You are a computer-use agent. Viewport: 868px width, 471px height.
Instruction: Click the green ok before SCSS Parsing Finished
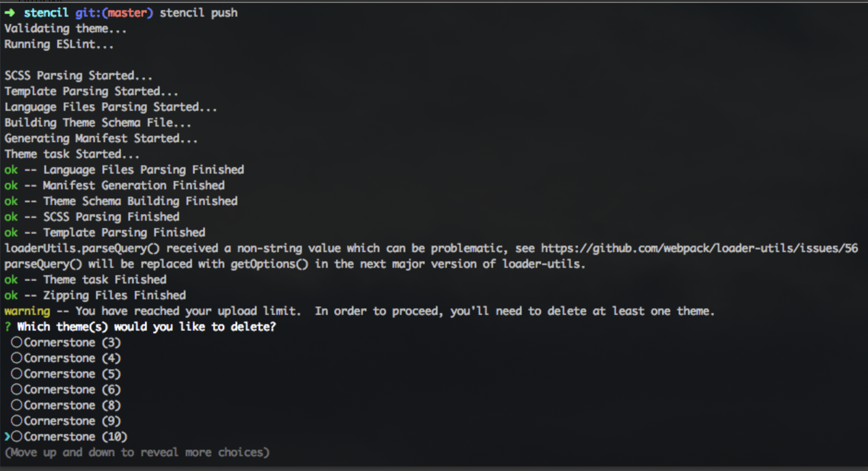11,217
